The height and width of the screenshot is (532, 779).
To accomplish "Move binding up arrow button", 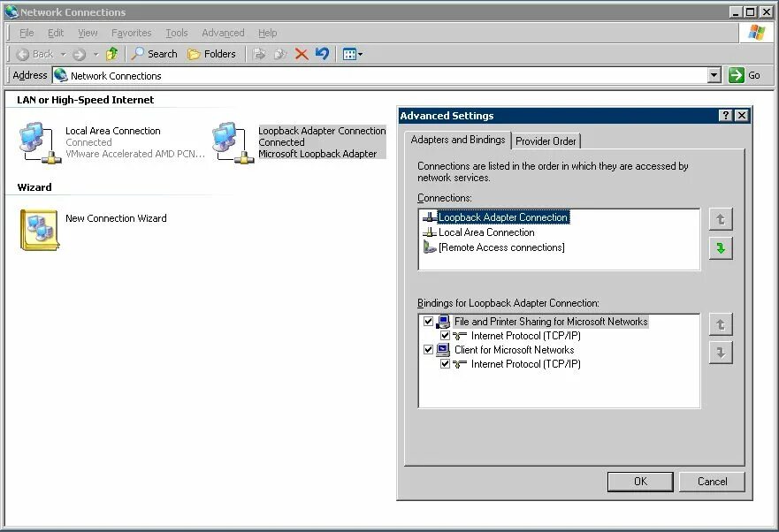I will tap(721, 324).
